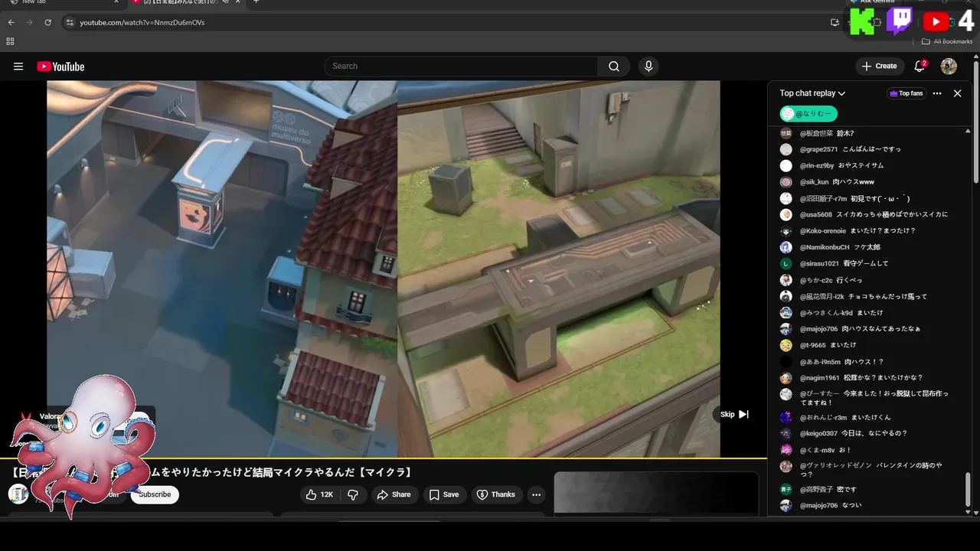The width and height of the screenshot is (980, 551).
Task: Reload the page
Action: tap(47, 22)
